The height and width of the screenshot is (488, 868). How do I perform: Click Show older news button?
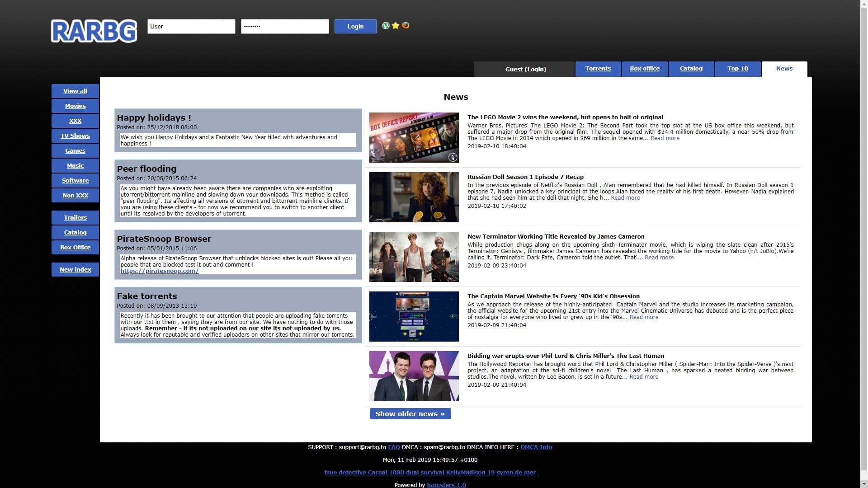pos(410,413)
